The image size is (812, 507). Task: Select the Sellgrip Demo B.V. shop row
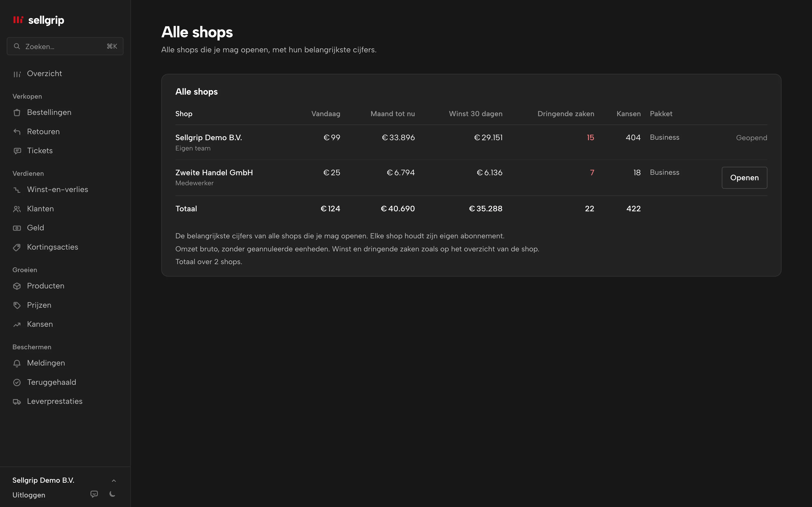coord(471,142)
